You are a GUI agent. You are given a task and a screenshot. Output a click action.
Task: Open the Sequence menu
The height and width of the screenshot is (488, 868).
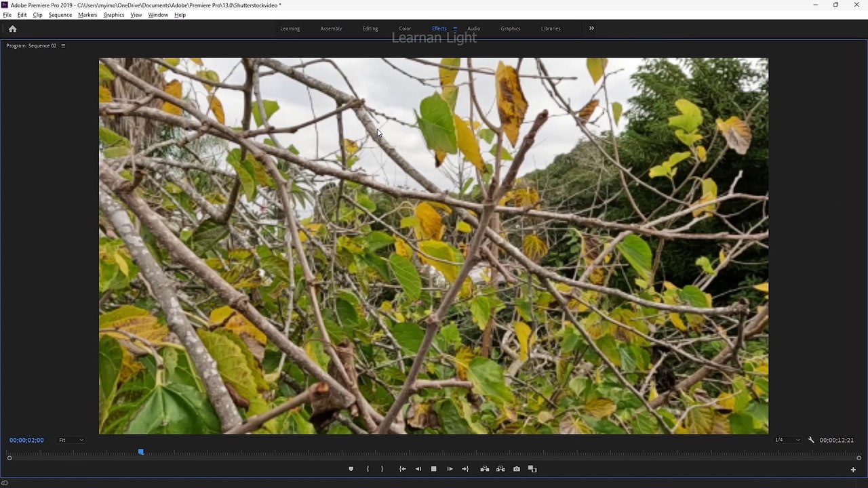pyautogui.click(x=60, y=15)
